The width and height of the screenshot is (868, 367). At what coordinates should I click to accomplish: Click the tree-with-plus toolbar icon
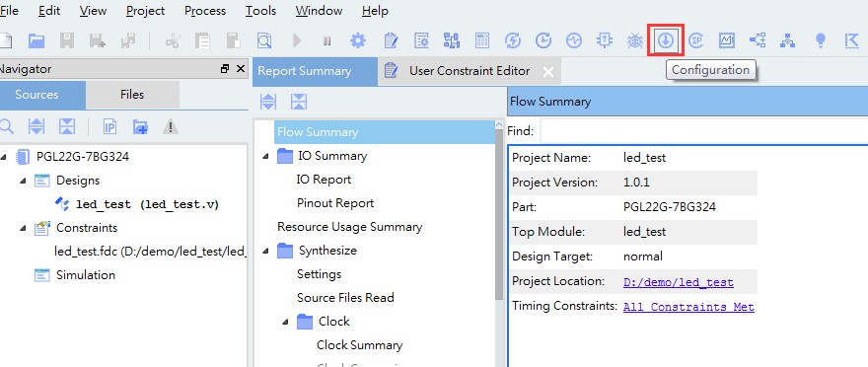758,39
